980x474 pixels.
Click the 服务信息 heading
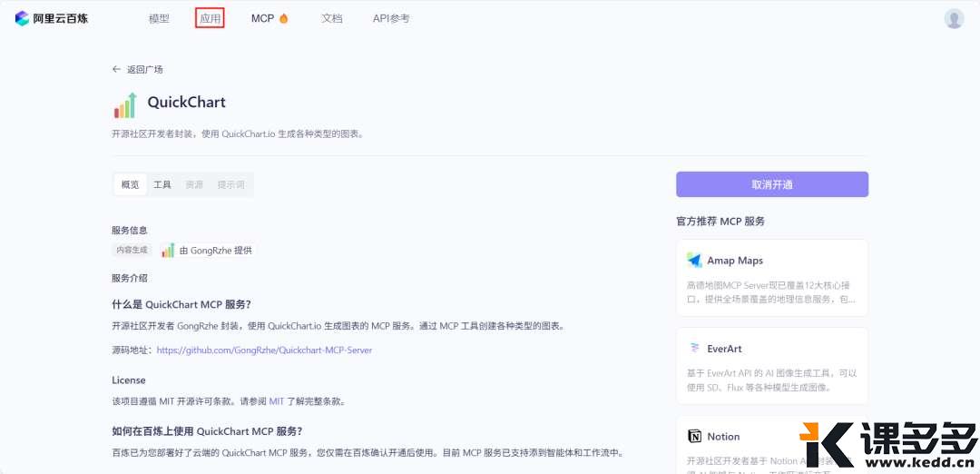pos(130,230)
